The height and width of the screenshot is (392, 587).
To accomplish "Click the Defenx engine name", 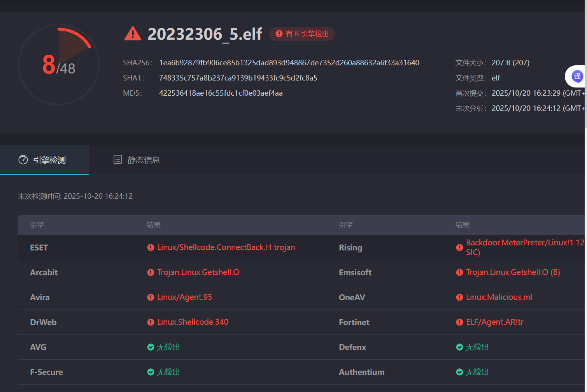I will (352, 347).
